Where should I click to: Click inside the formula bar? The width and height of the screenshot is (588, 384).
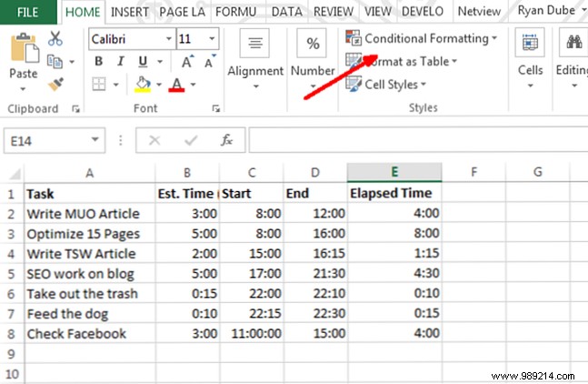(x=418, y=140)
